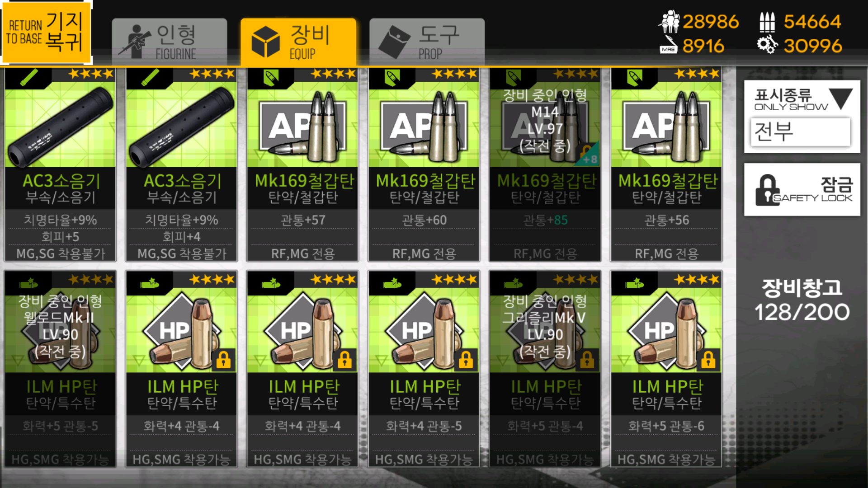Screen dimensions: 868x488
Task: Open the 표시종류 display type label
Action: click(783, 95)
